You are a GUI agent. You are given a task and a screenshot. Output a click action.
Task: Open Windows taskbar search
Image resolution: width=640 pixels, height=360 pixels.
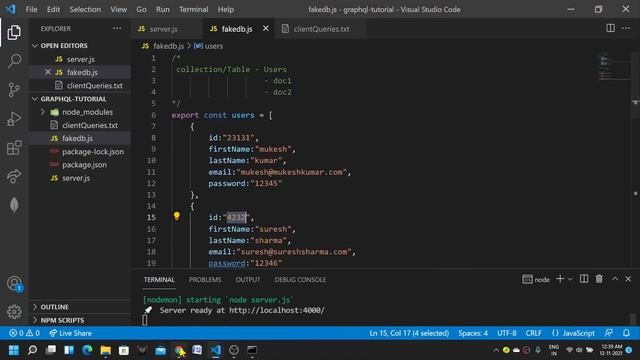coord(32,350)
